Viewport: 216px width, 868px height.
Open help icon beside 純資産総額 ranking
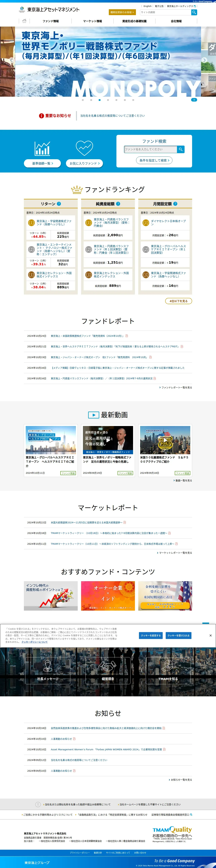(x=118, y=204)
